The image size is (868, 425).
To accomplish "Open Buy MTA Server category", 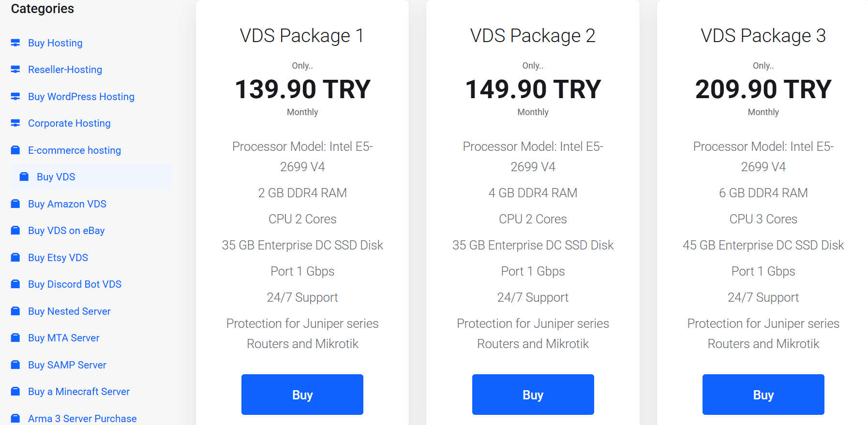I will tap(63, 338).
